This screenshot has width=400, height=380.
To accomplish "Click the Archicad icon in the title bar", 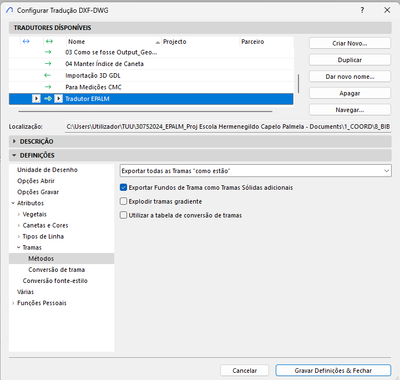I will [10, 10].
